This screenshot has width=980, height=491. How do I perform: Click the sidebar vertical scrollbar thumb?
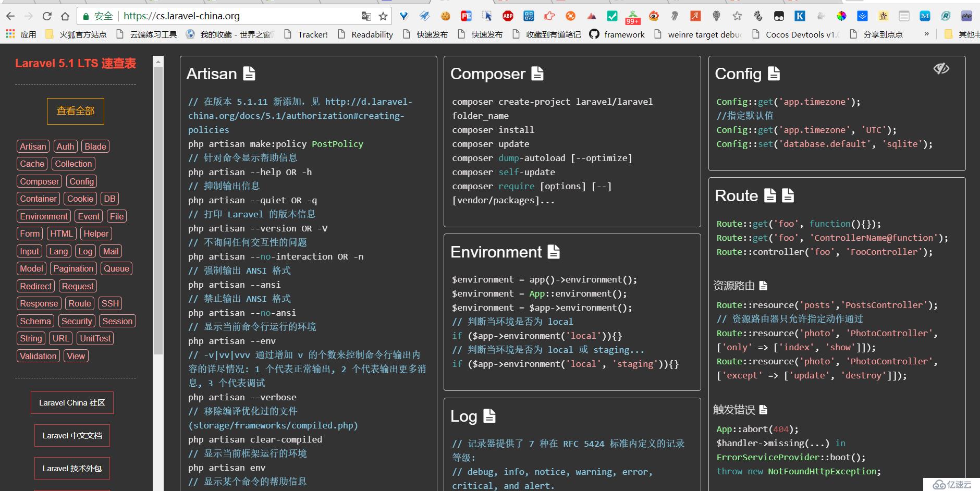158,210
